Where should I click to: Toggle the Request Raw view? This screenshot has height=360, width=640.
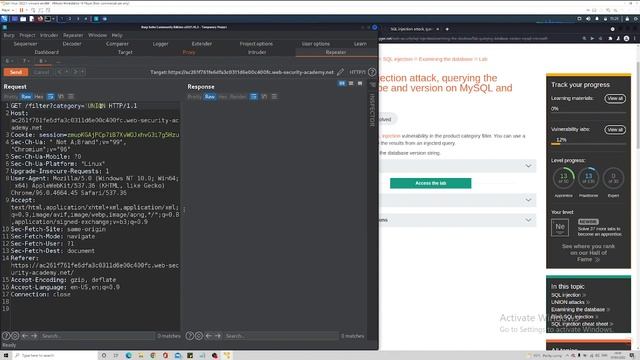[x=26, y=97]
